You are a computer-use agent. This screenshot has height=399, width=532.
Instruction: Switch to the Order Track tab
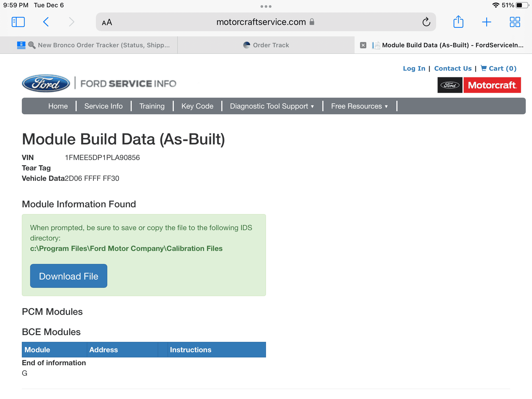266,45
